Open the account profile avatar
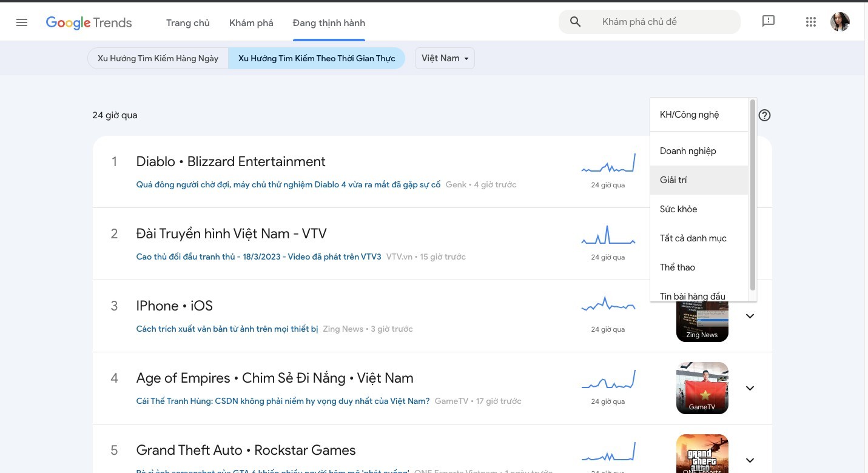Viewport: 868px width, 473px height. pos(840,22)
